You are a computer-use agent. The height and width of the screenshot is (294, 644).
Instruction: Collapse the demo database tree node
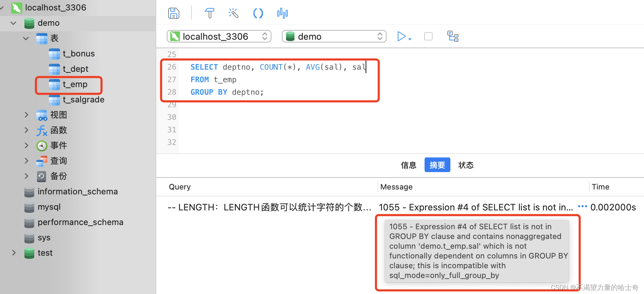click(x=14, y=23)
